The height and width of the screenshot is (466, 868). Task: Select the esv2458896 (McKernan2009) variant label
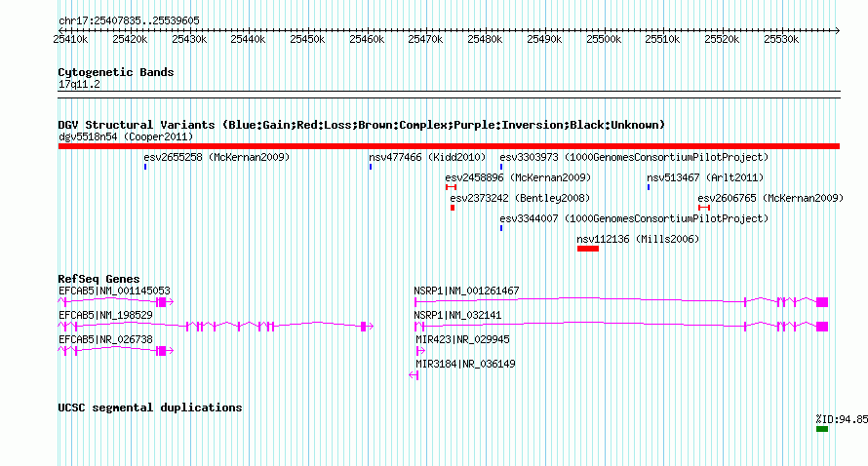pyautogui.click(x=518, y=177)
